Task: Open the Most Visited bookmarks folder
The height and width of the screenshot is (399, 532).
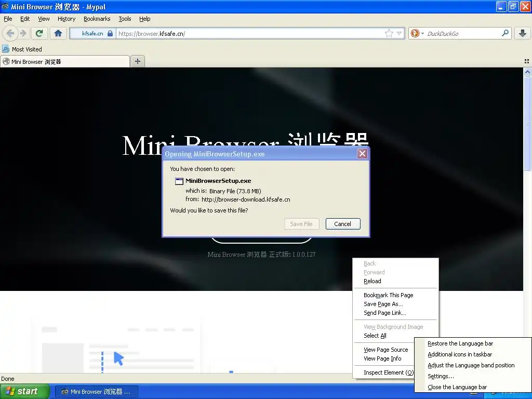Action: (22, 49)
